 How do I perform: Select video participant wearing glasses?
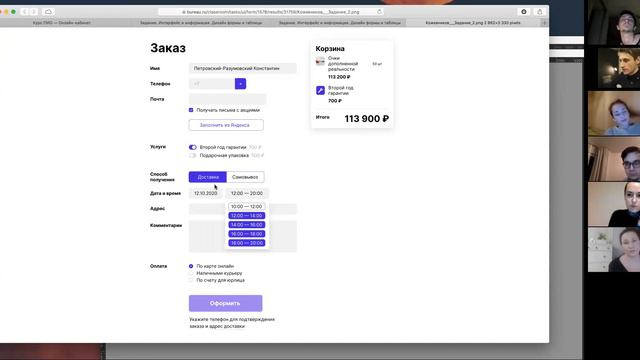pos(614,159)
